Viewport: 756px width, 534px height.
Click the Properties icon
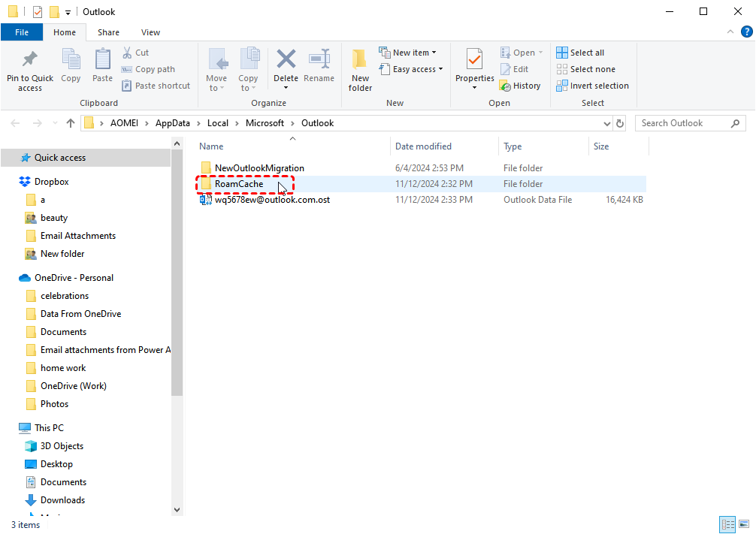coord(474,60)
